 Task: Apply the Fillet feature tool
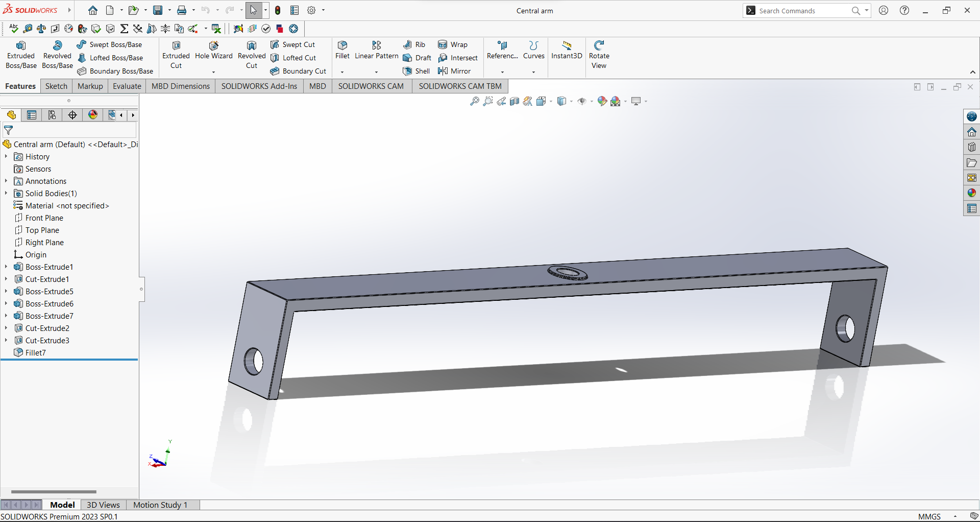(x=342, y=50)
